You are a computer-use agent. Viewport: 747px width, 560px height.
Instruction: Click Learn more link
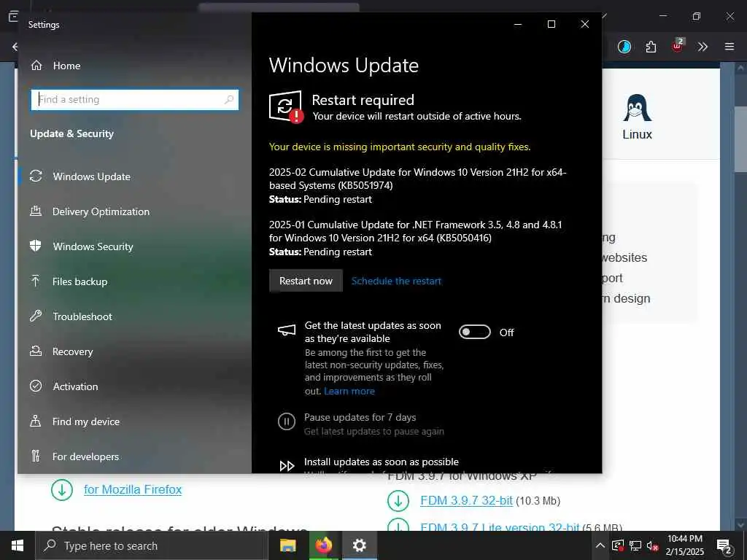point(349,392)
